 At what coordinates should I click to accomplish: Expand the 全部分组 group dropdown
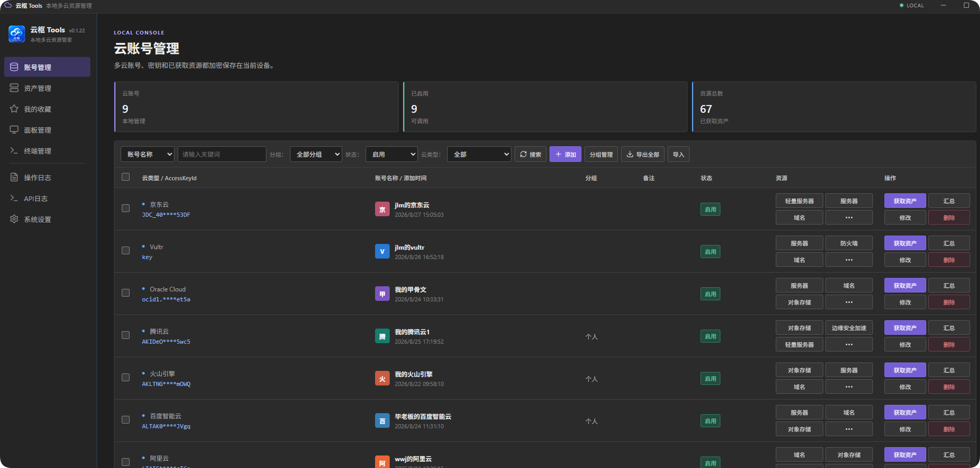click(x=316, y=154)
